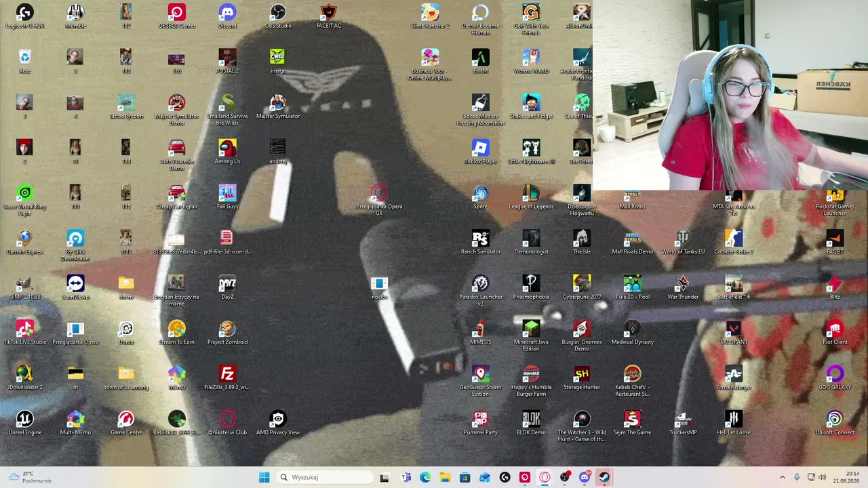Select the TikTok LIVE Studio icon
This screenshot has width=868, height=488.
pyautogui.click(x=25, y=333)
